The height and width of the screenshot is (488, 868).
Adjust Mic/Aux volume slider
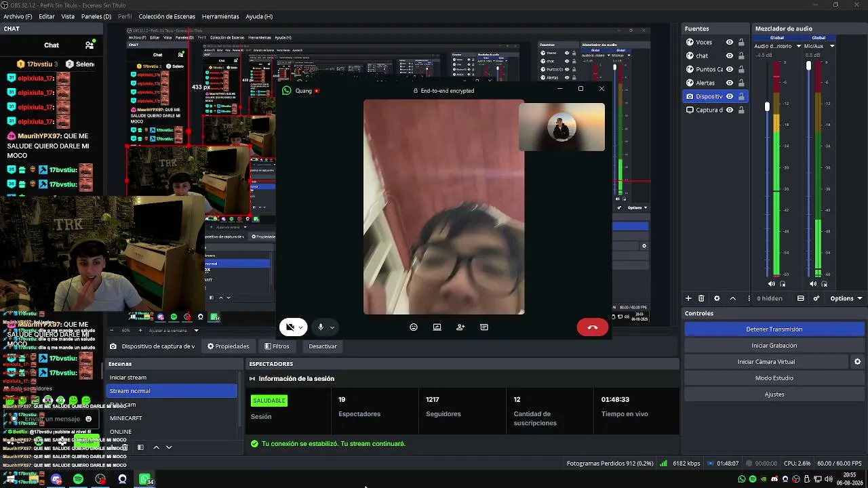click(x=808, y=66)
